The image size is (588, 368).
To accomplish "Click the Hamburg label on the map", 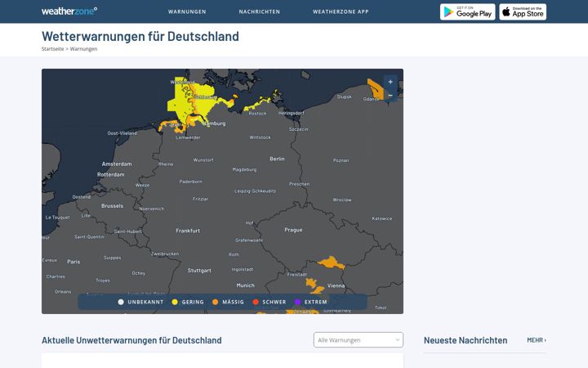I will point(215,123).
